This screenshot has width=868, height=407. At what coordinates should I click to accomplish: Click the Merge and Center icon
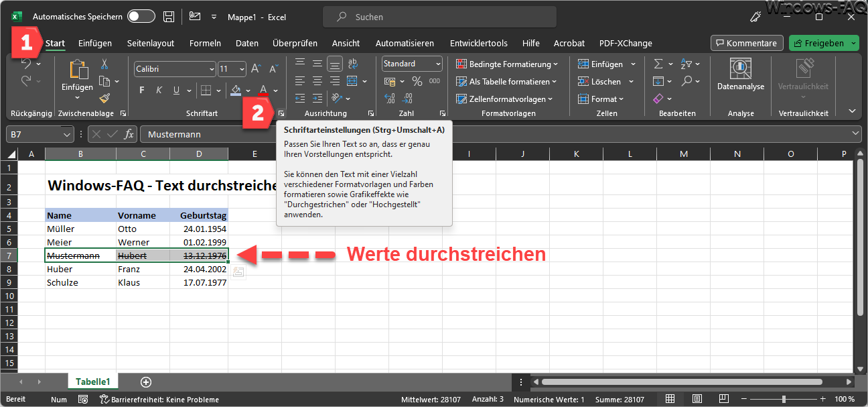pos(352,81)
